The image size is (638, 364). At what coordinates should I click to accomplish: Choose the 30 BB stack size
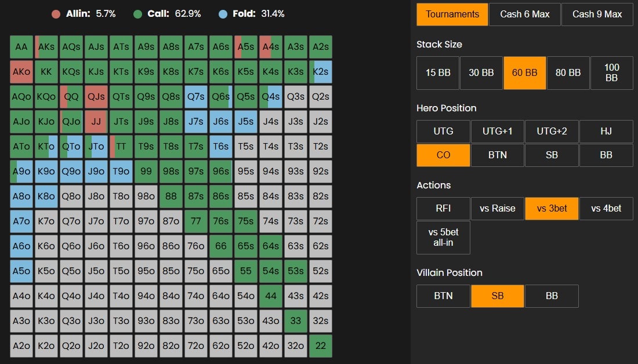[x=481, y=72]
